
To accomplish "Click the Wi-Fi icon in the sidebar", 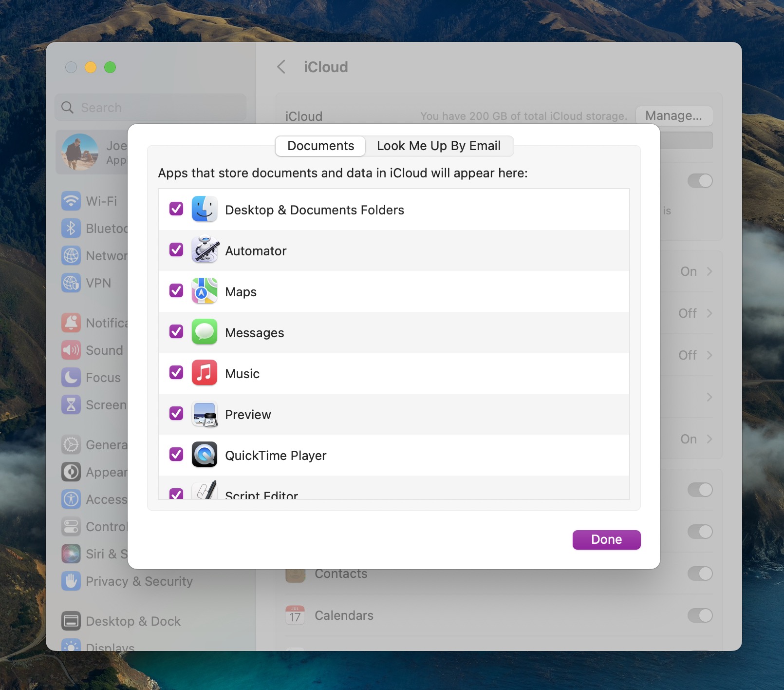I will 71,201.
